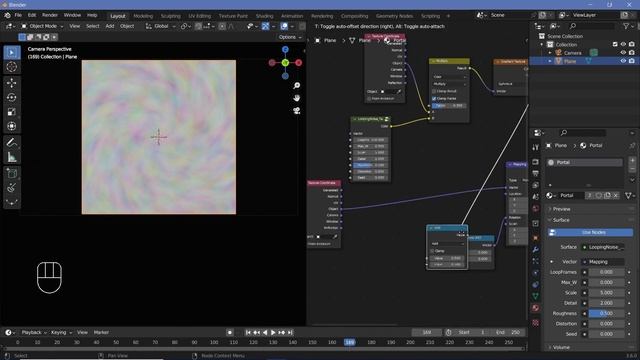Screen dimensions: 640x360
Task: Open the Texture properties checker tab
Action: click(x=536, y=323)
